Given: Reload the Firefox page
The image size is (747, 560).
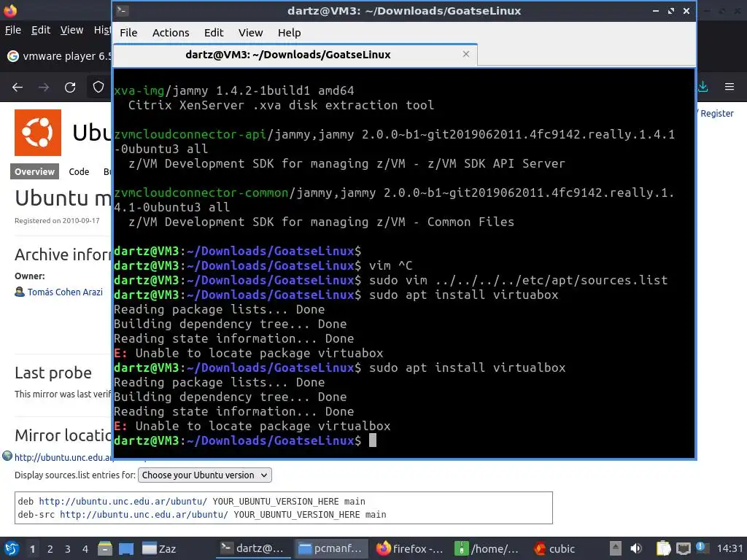Looking at the screenshot, I should pyautogui.click(x=70, y=87).
